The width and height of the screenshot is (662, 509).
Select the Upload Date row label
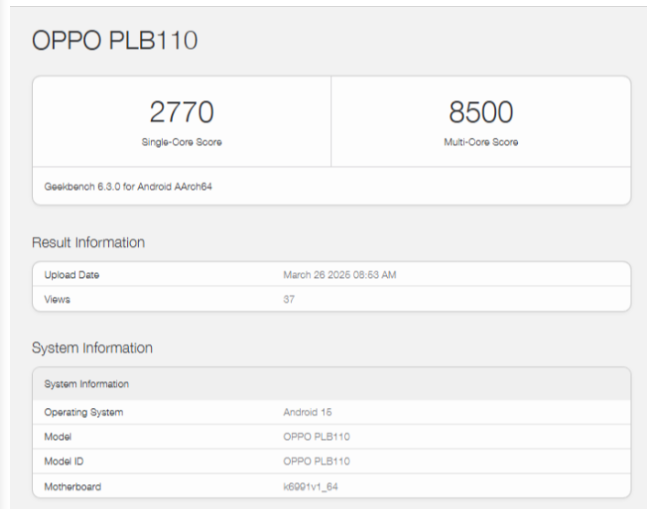(x=71, y=275)
